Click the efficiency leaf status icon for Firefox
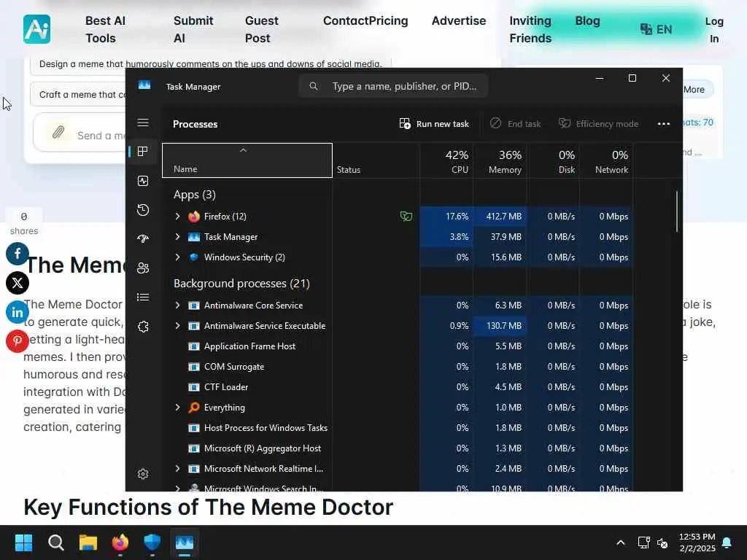The image size is (747, 560). click(x=406, y=217)
